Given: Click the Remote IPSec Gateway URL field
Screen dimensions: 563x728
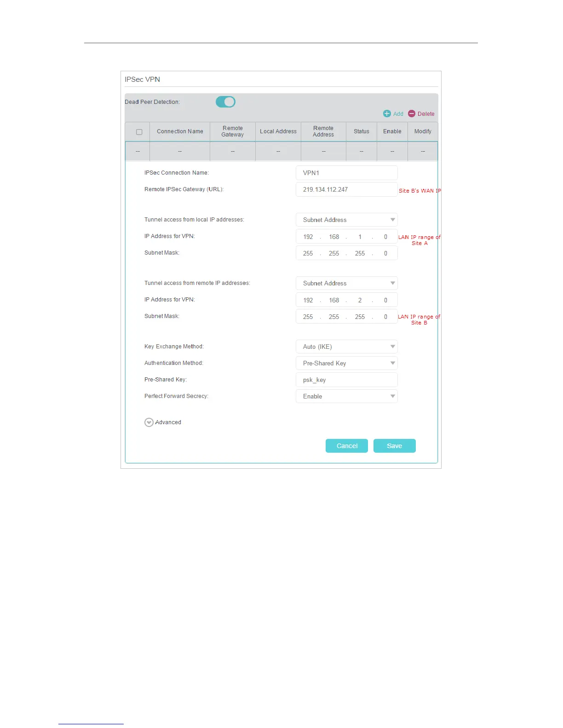Looking at the screenshot, I should click(x=347, y=189).
